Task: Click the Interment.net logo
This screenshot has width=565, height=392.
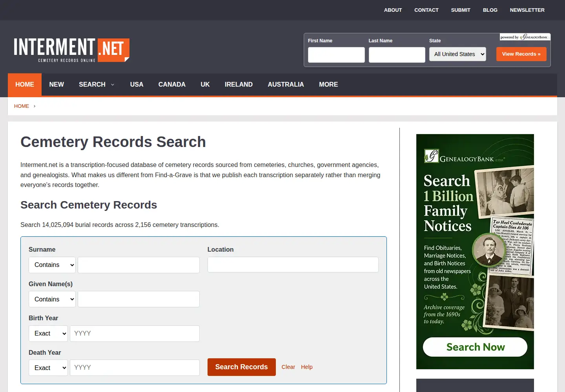Action: click(x=71, y=50)
